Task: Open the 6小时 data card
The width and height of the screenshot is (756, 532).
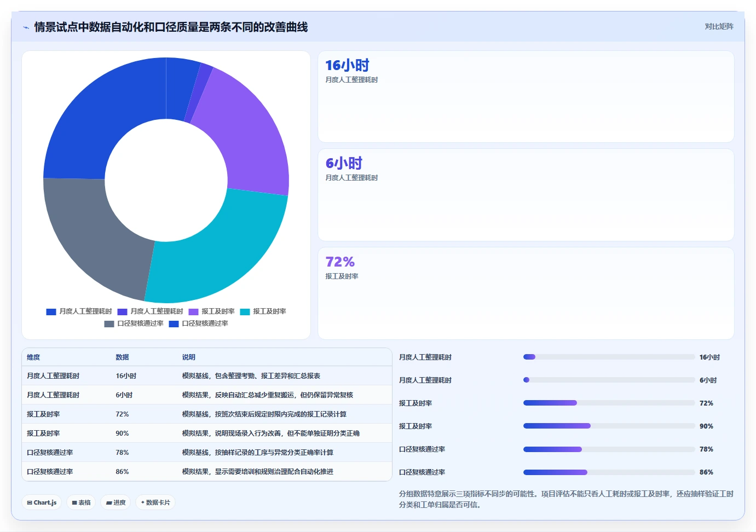Action: [526, 195]
